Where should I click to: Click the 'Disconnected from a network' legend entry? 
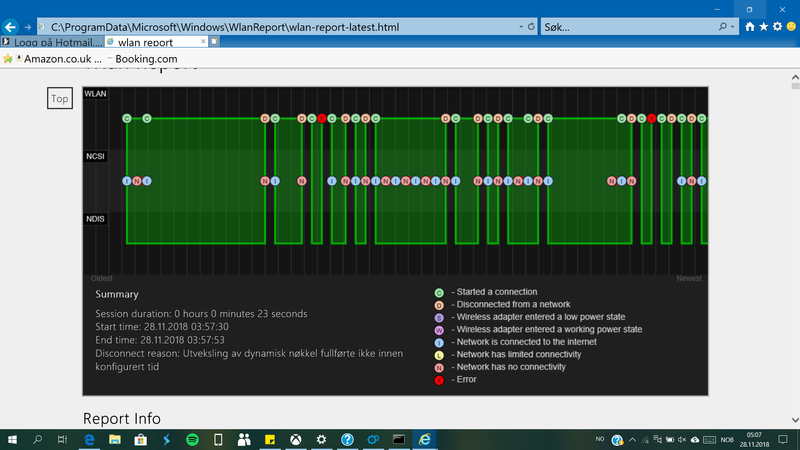click(513, 305)
